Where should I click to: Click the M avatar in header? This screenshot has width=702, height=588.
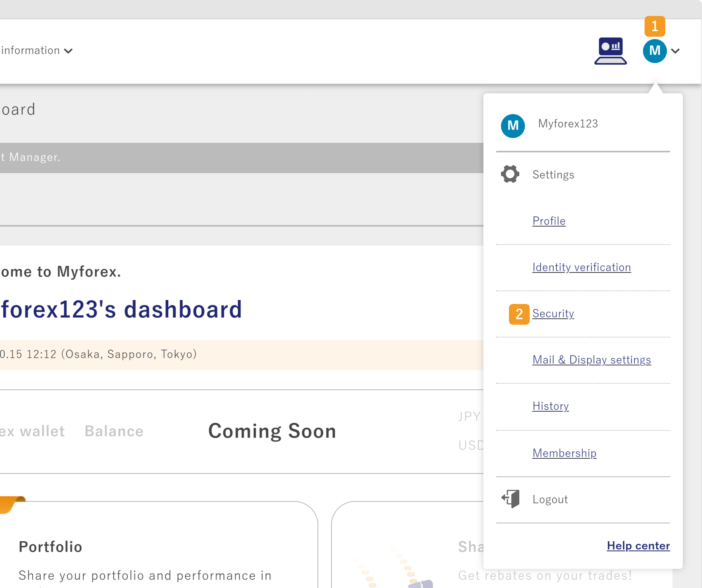[x=655, y=51]
